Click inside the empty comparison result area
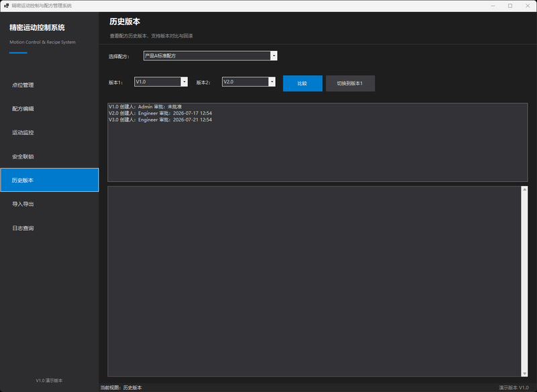This screenshot has height=392, width=537. (314, 281)
